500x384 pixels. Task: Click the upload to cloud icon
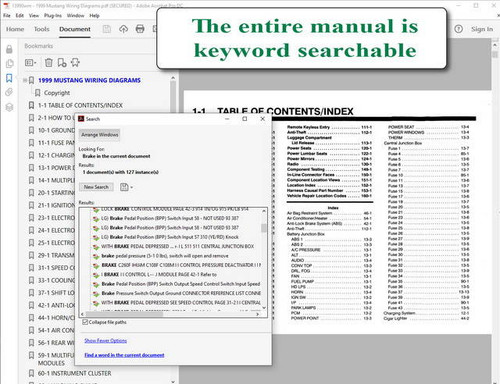pos(123,29)
